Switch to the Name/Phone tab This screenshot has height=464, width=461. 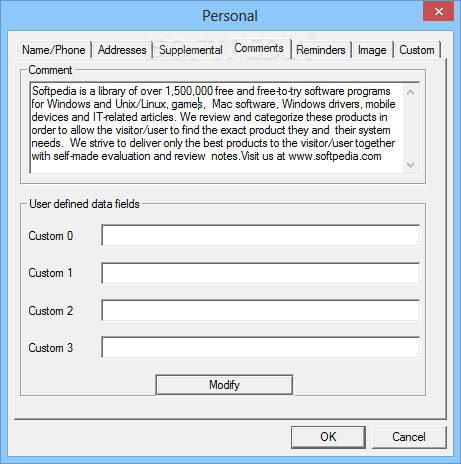coord(54,50)
